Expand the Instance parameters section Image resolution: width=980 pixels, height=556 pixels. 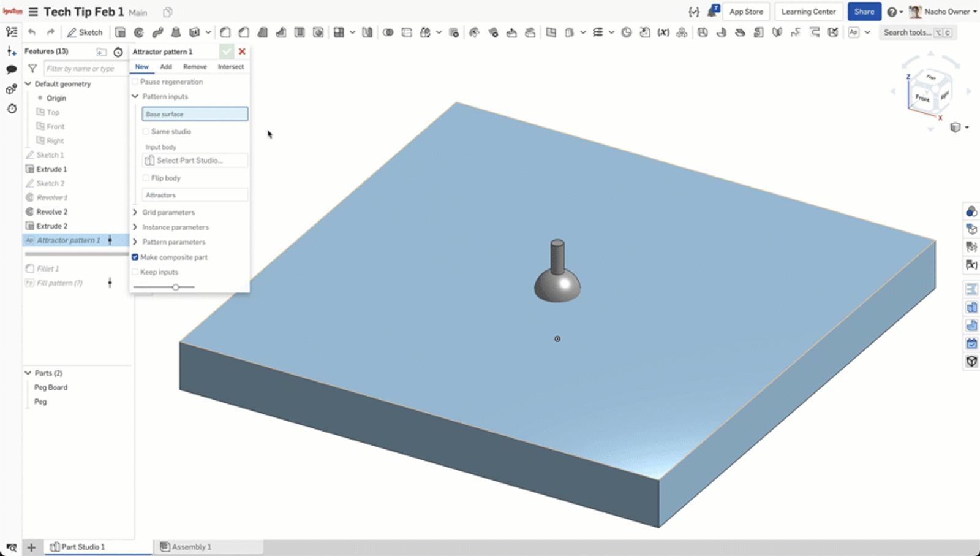(135, 227)
